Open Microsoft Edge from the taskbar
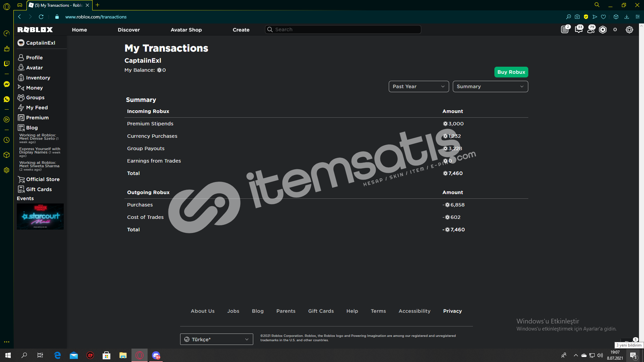The image size is (644, 362). [x=57, y=355]
